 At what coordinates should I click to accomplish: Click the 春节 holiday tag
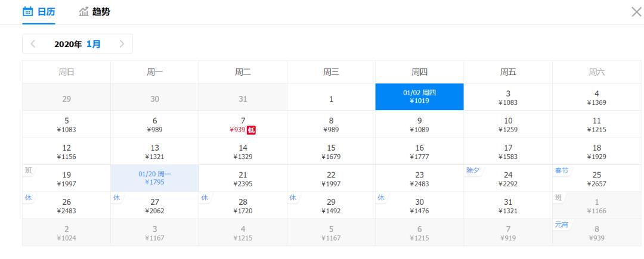tap(561, 170)
